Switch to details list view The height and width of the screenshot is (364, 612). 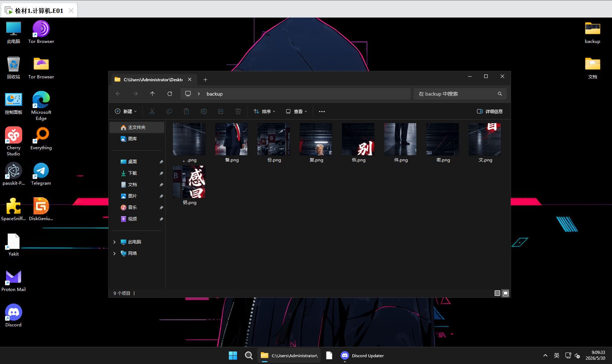[x=497, y=293]
